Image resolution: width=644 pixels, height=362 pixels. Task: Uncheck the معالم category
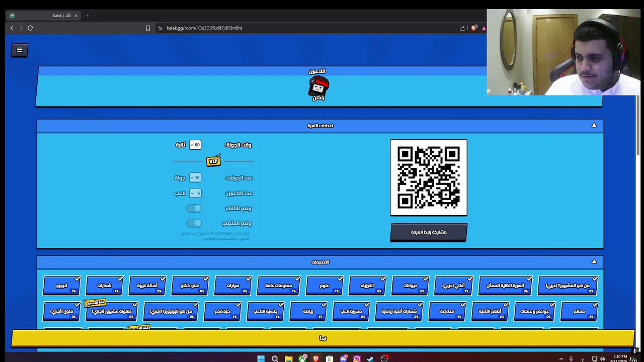coord(579,311)
